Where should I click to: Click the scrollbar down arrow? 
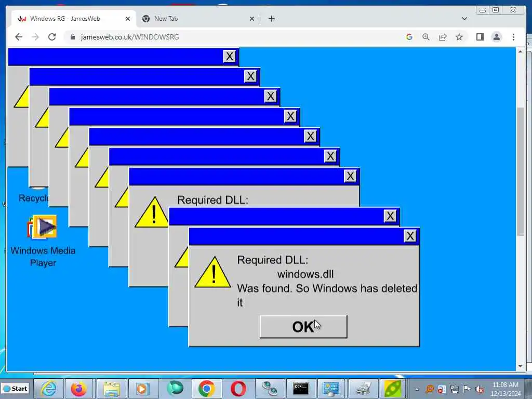click(520, 366)
